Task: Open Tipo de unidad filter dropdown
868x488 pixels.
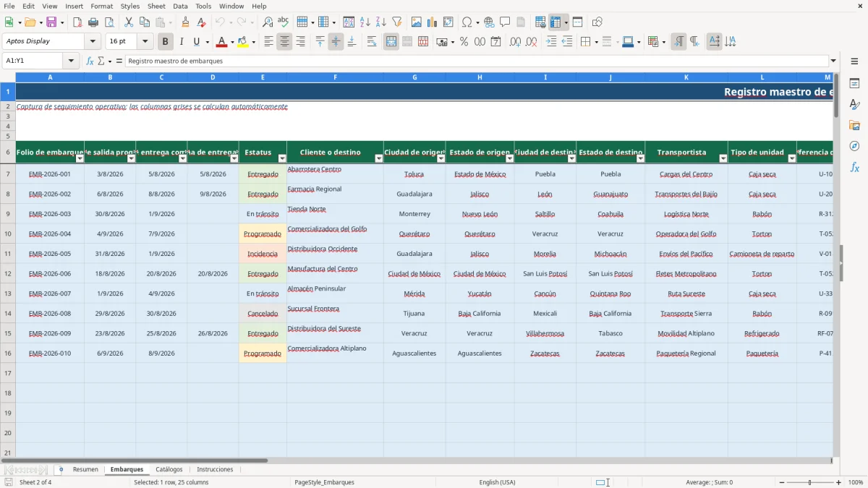Action: click(x=791, y=158)
